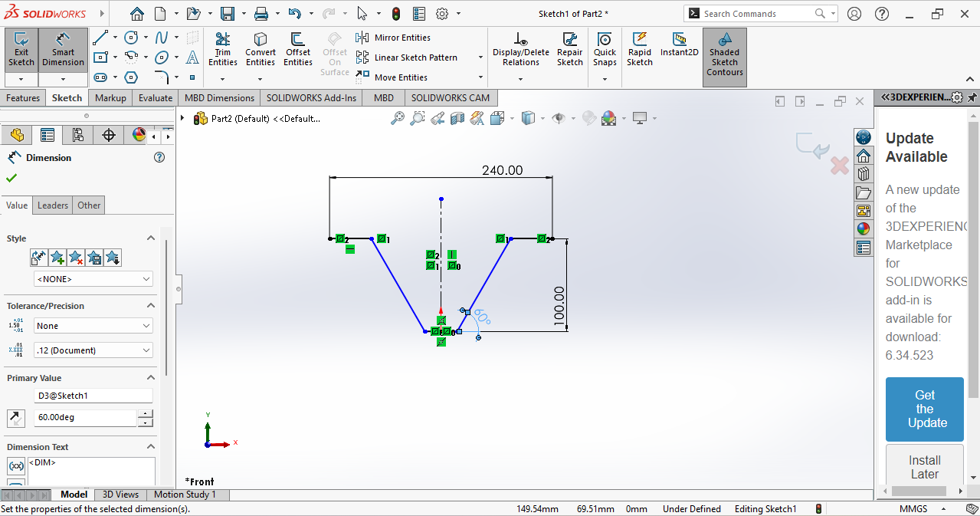Switch to the Evaluate tab
The width and height of the screenshot is (980, 516).
tap(156, 97)
